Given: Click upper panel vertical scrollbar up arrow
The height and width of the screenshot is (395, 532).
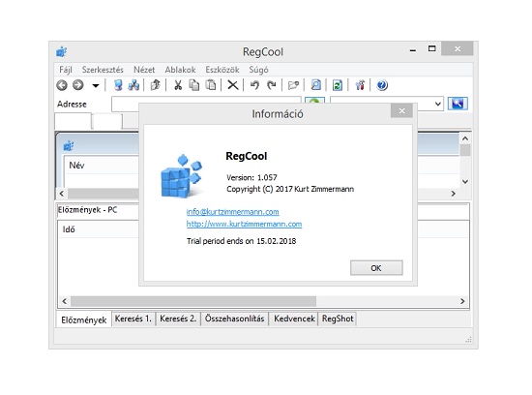Looking at the screenshot, I should pos(465,138).
